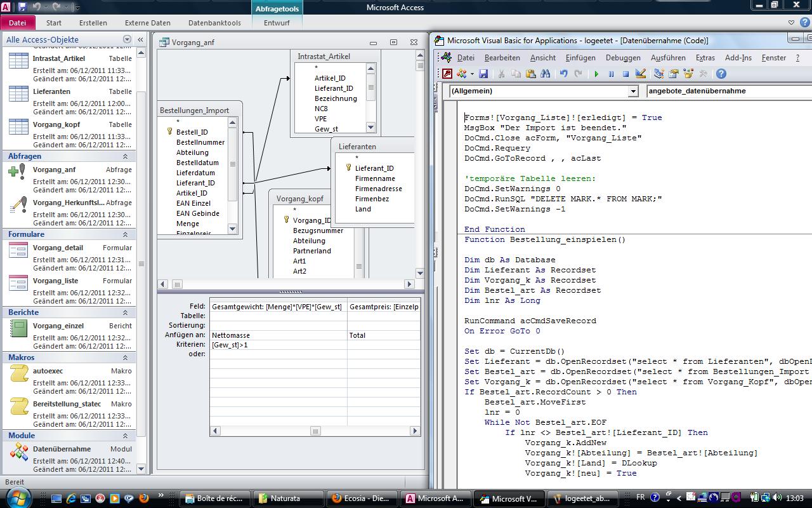812x508 pixels.
Task: Click the Boîte de réc... taskbar button
Action: pos(216,498)
